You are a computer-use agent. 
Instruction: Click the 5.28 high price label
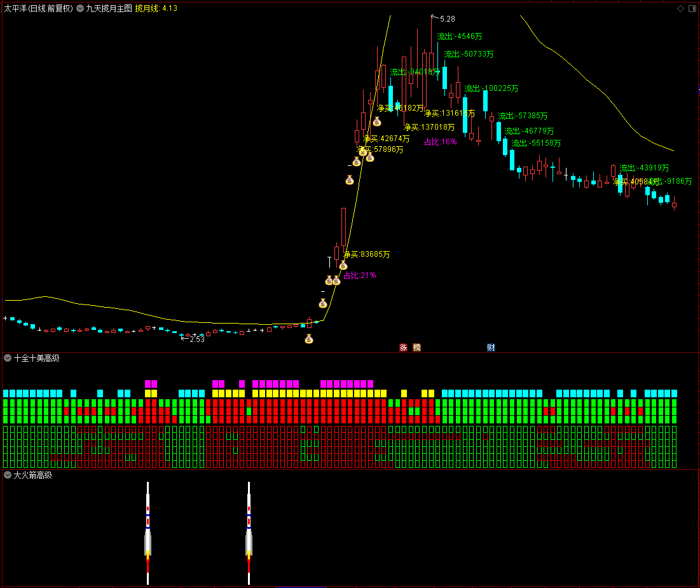448,19
